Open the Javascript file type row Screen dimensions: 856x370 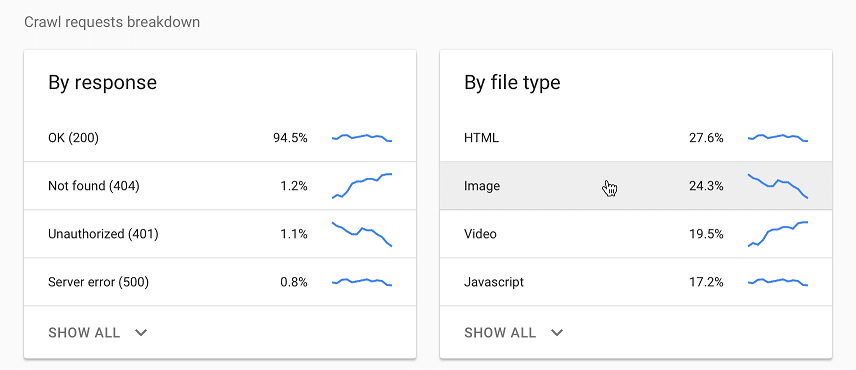tap(636, 282)
